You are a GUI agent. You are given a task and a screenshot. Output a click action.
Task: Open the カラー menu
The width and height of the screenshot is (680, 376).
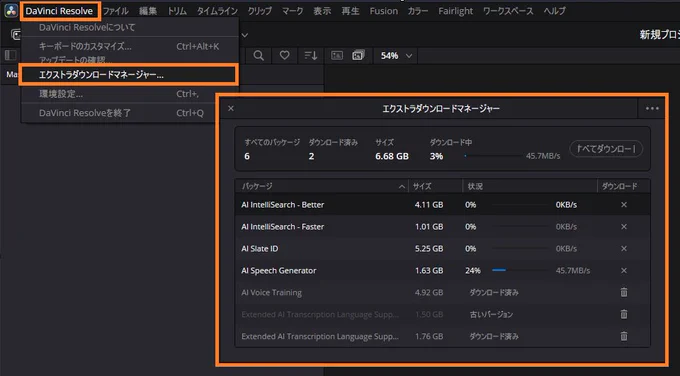coord(418,11)
